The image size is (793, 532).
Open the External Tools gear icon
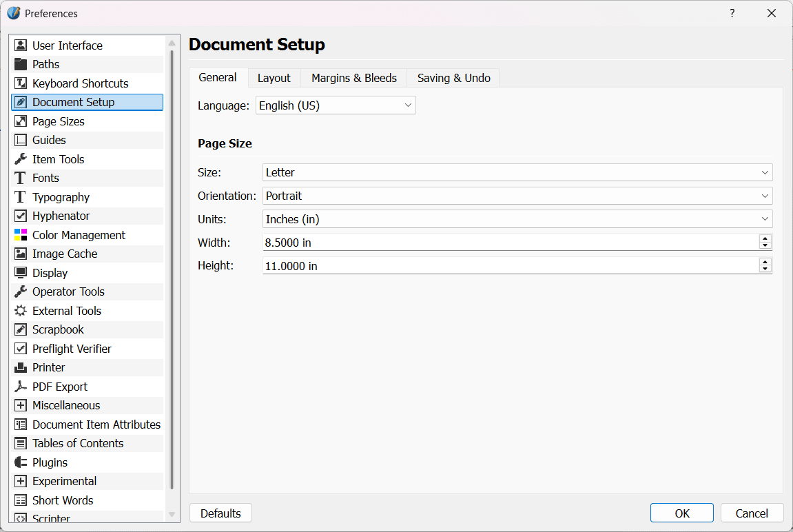21,311
